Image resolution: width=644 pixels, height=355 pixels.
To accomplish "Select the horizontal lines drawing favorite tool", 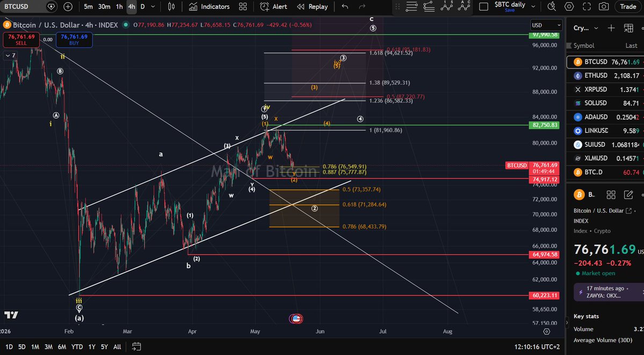I will 411,6.
